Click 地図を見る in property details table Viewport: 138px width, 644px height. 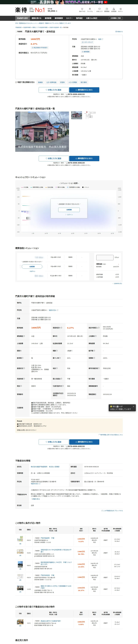pos(53,310)
